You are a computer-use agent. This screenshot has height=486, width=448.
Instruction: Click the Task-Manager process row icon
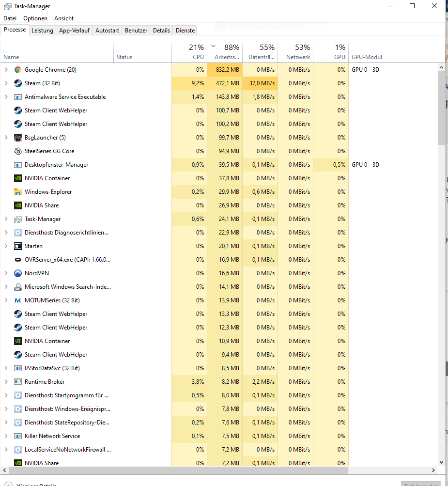[18, 219]
